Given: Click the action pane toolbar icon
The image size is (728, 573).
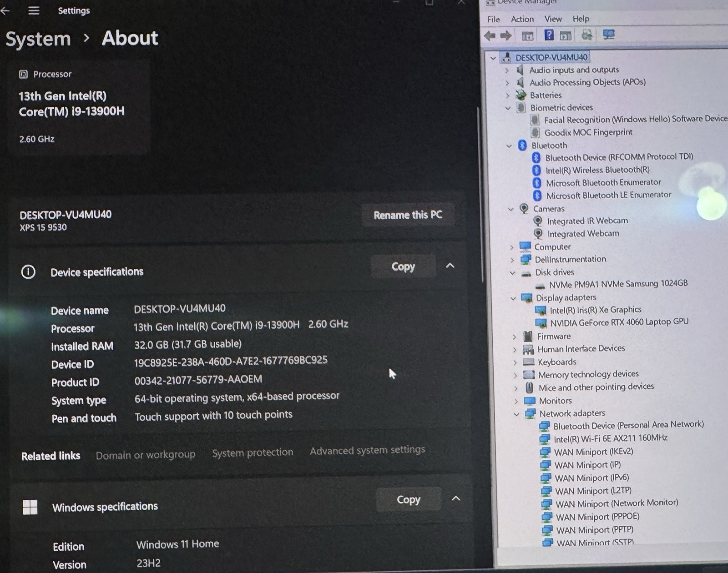Looking at the screenshot, I should coord(566,35).
